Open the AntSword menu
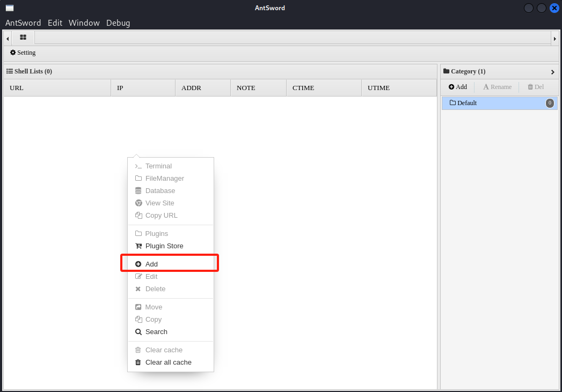The image size is (562, 392). coord(23,23)
